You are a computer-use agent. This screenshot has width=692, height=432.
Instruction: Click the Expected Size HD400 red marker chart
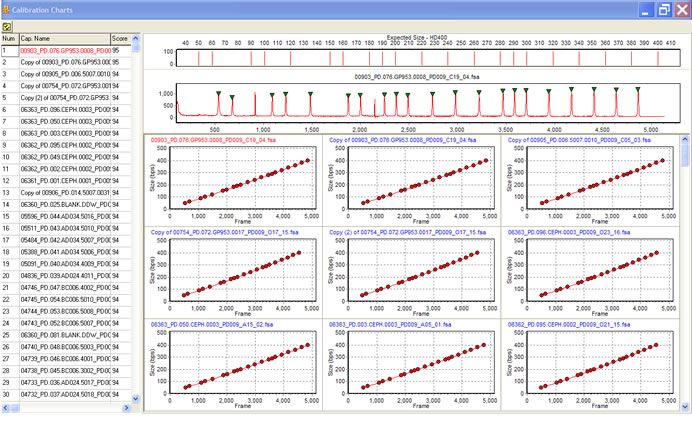[428, 58]
